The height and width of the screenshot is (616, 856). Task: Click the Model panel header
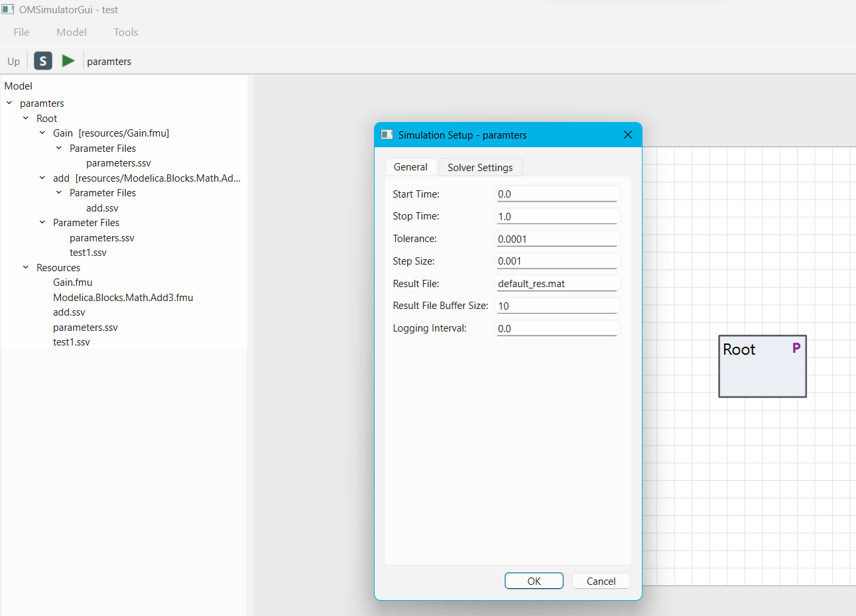19,86
